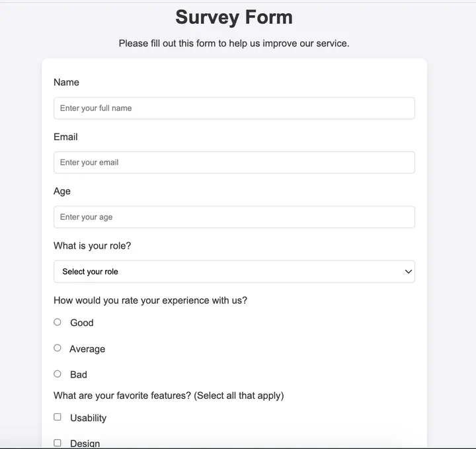
Task: Click the "Age" field label
Action: tap(62, 191)
